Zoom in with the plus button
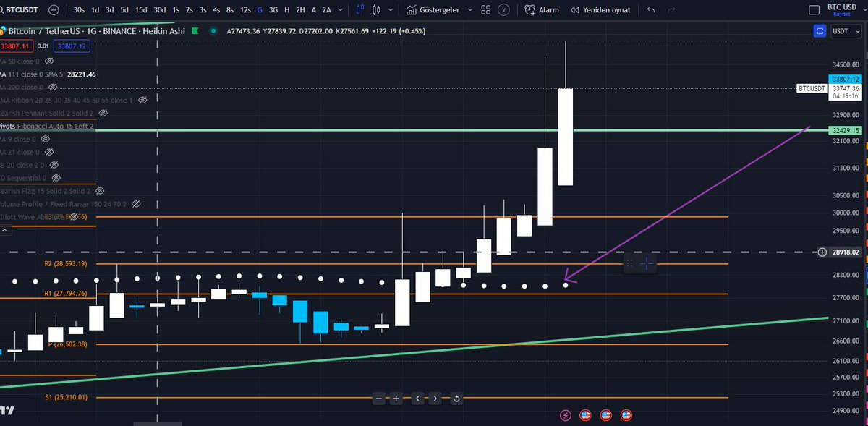The image size is (868, 426). click(x=396, y=399)
